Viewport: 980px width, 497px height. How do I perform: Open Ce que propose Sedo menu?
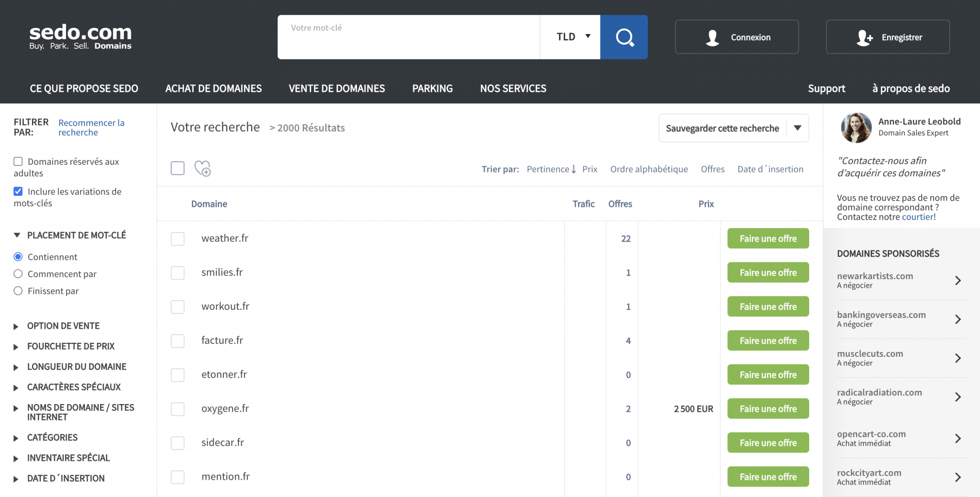click(x=84, y=89)
